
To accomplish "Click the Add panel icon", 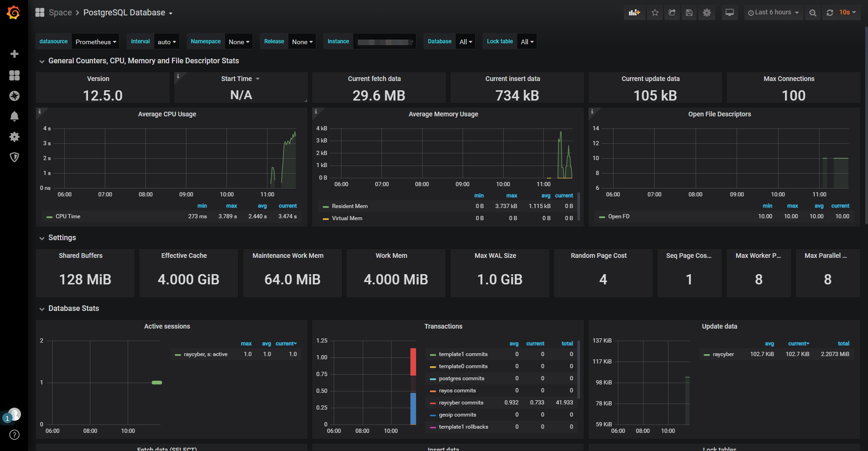I will (635, 13).
